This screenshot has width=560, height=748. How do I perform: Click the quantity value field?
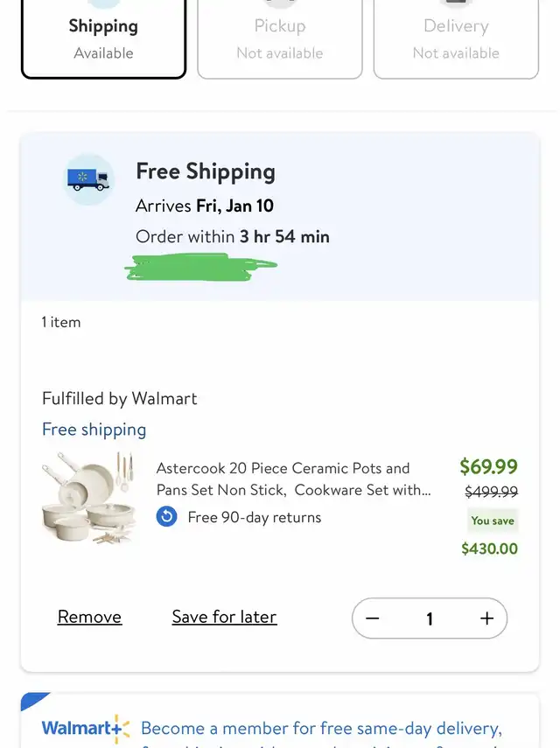pyautogui.click(x=430, y=619)
